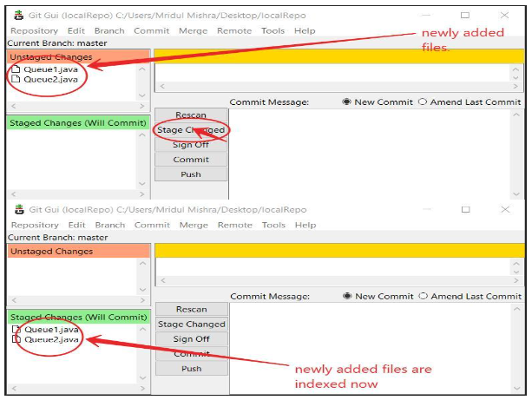Image resolution: width=532 pixels, height=400 pixels.
Task: Select Amend Last Commit radio in upper window
Action: [423, 102]
